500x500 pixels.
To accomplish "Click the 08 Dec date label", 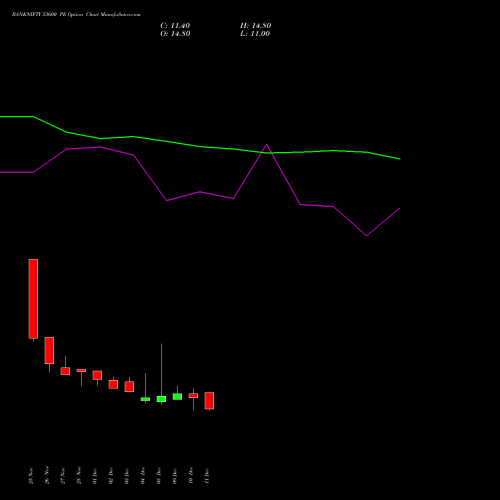I will pos(159,476).
